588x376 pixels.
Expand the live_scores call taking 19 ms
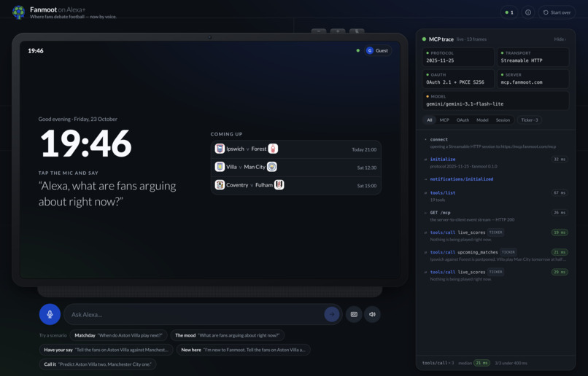click(x=496, y=236)
